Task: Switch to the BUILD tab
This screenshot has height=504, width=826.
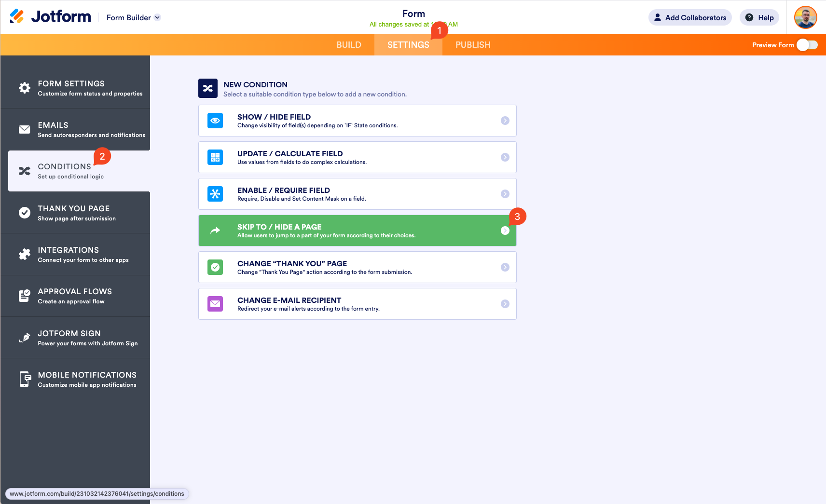Action: [x=349, y=45]
